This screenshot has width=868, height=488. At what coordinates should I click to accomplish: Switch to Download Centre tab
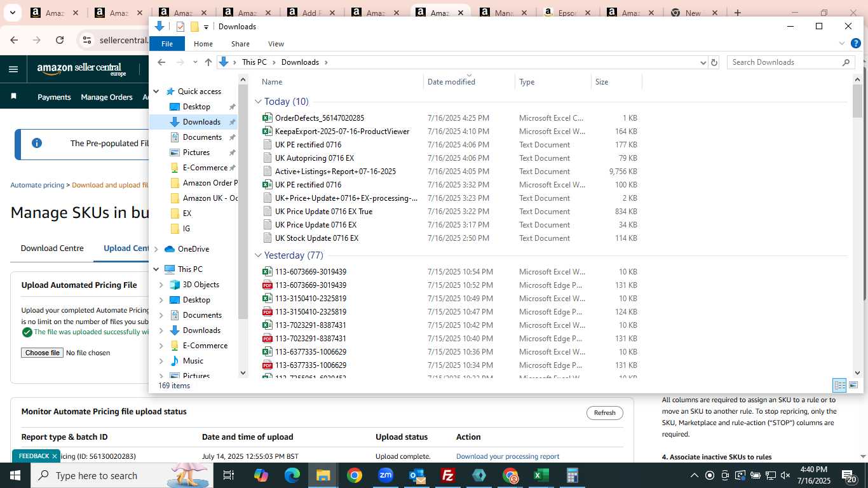coord(52,248)
